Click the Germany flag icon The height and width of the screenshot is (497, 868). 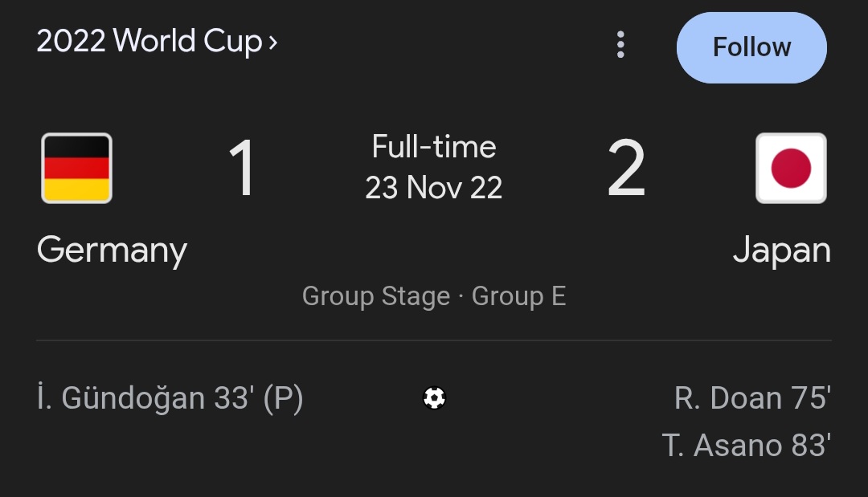point(76,168)
